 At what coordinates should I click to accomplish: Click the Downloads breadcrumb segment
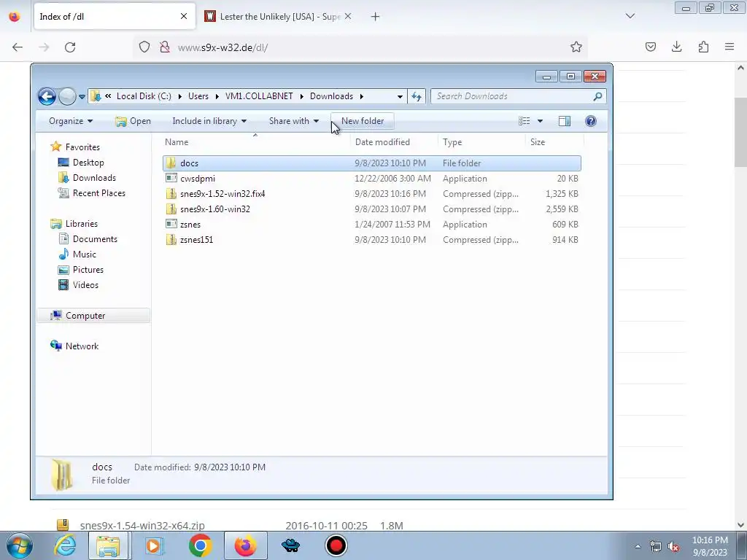[x=332, y=96]
